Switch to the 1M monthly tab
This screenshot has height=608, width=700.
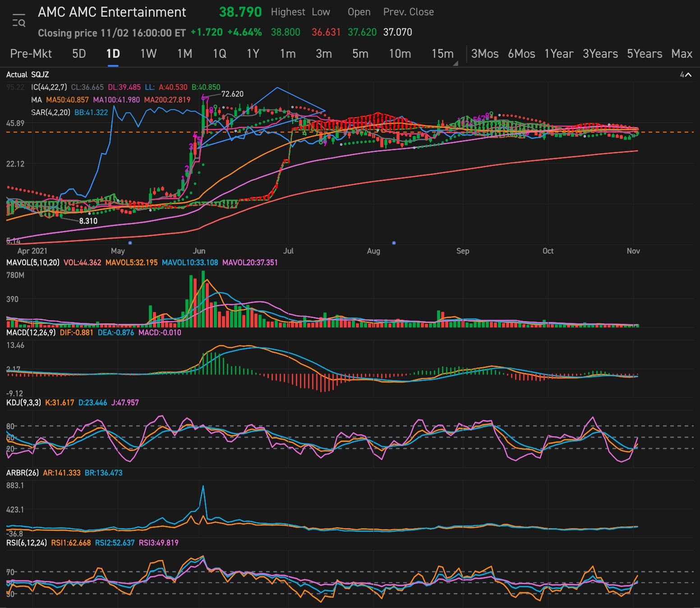point(184,54)
